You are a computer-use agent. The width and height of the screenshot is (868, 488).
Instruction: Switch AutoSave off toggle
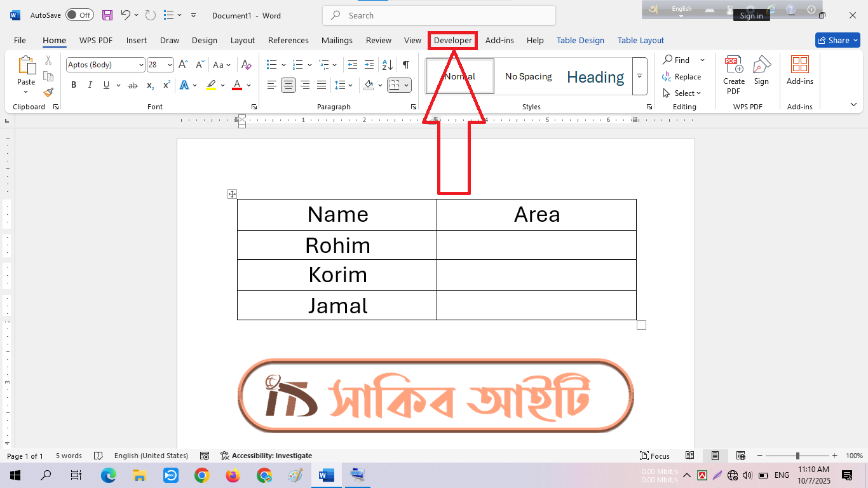point(79,15)
